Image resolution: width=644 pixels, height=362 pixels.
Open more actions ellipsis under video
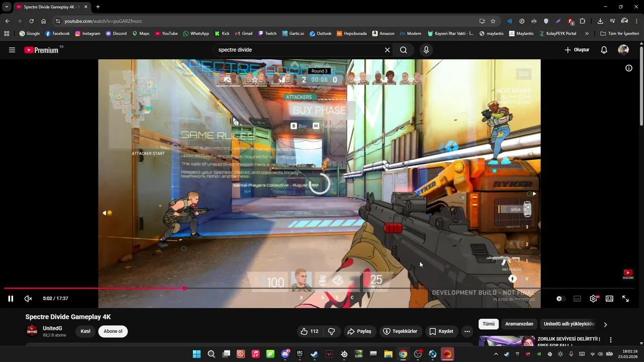(x=467, y=331)
